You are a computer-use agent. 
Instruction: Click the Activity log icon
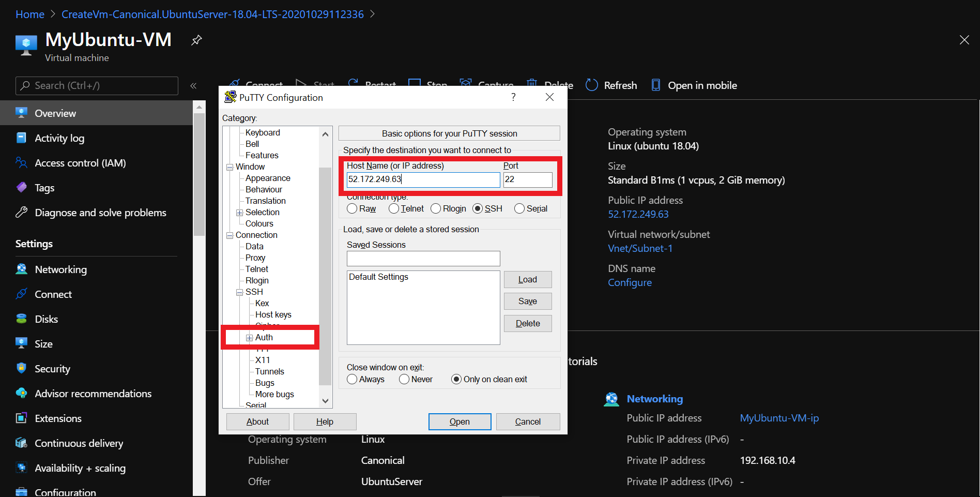coord(21,138)
